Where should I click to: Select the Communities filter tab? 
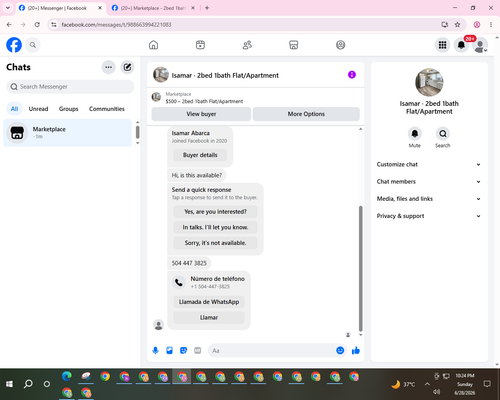107,109
